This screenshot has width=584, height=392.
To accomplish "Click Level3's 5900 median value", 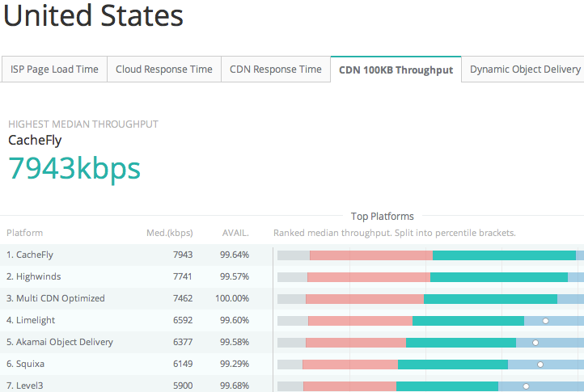I will tap(183, 386).
